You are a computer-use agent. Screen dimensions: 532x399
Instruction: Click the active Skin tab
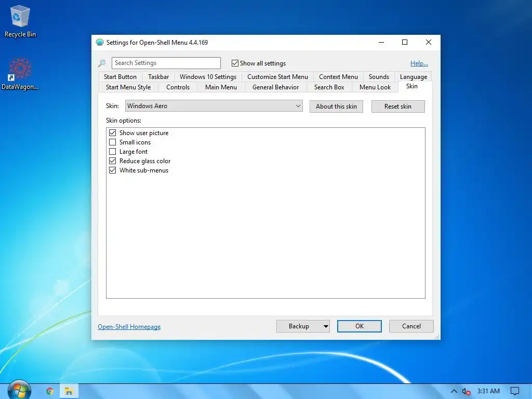coord(412,86)
